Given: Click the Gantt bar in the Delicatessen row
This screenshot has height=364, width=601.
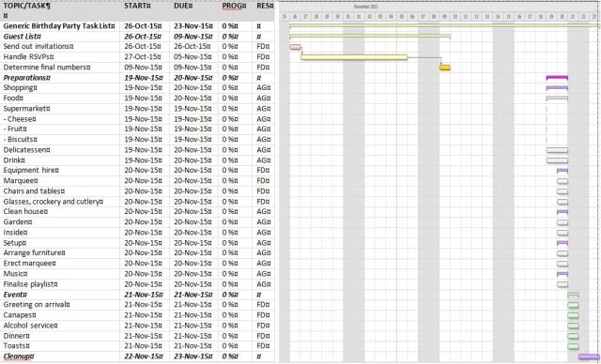Looking at the screenshot, I should (x=557, y=150).
